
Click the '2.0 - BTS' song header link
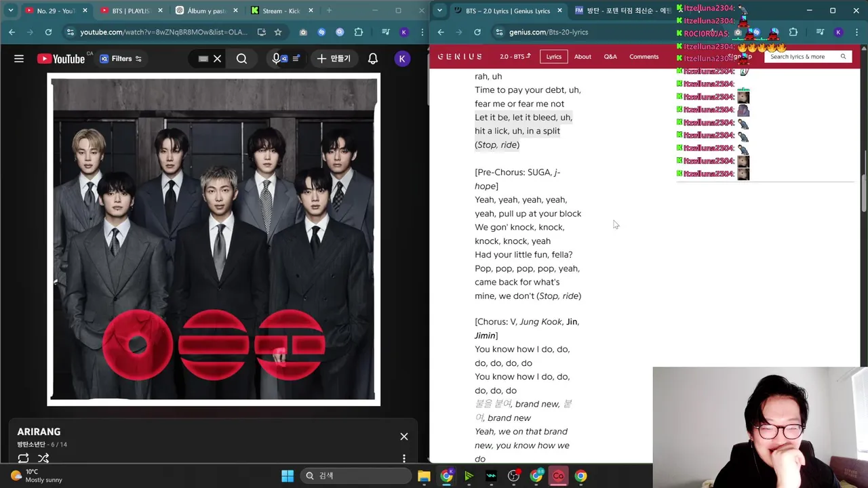pyautogui.click(x=515, y=57)
